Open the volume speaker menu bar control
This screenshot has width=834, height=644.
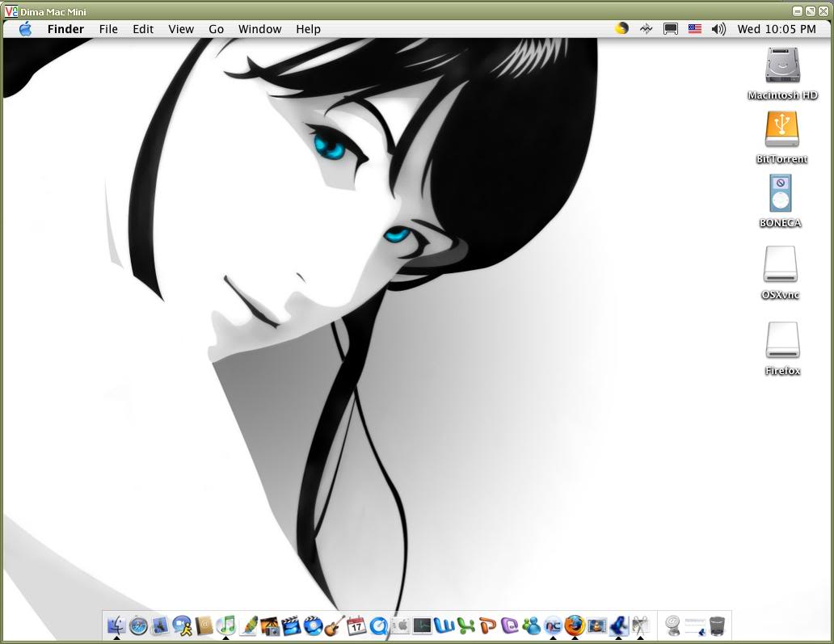click(x=718, y=29)
